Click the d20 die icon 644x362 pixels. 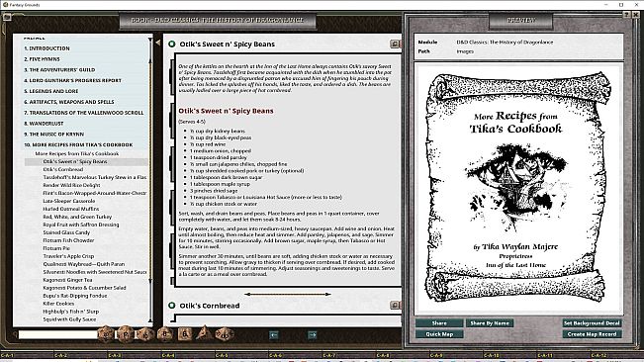click(106, 334)
